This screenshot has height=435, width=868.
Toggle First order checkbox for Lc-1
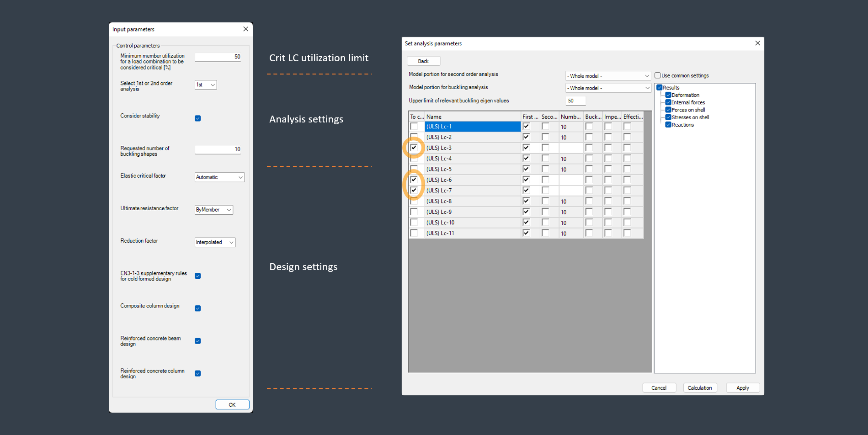[526, 127]
